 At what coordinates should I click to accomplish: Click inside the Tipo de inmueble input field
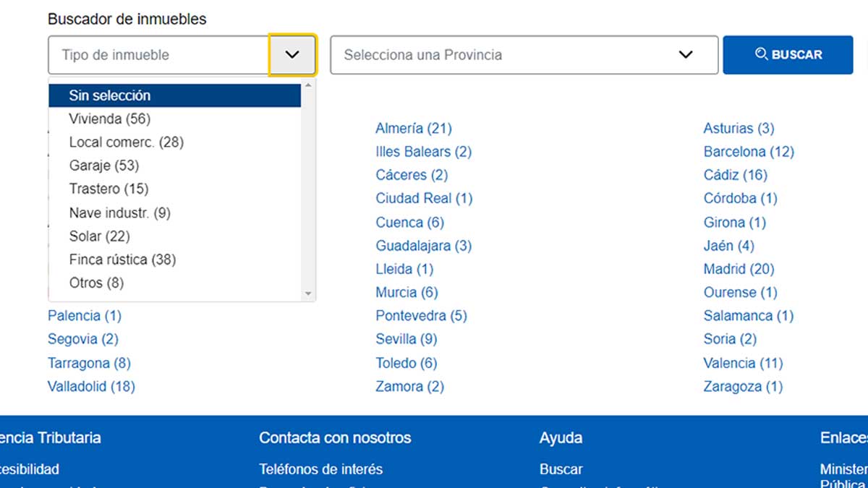point(145,54)
